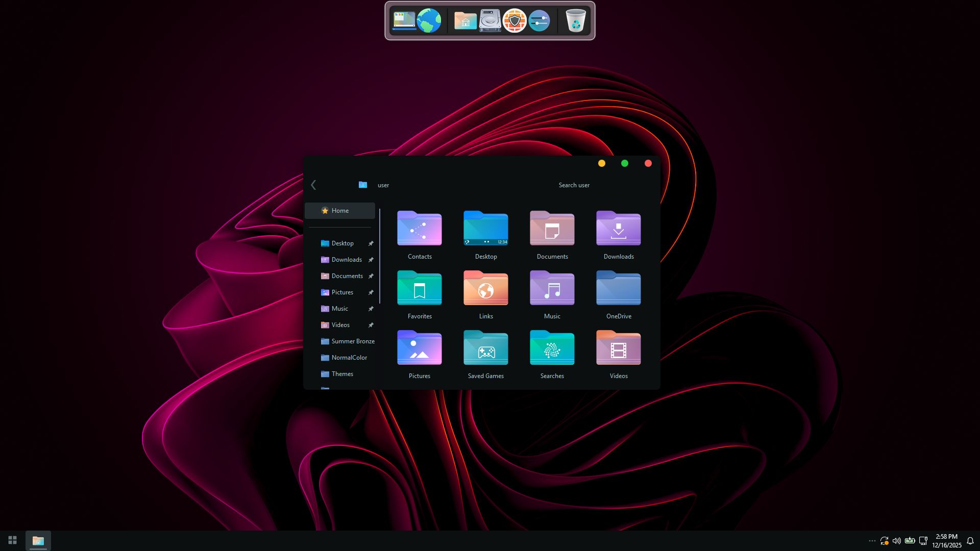Click the Search user field

coord(574,185)
